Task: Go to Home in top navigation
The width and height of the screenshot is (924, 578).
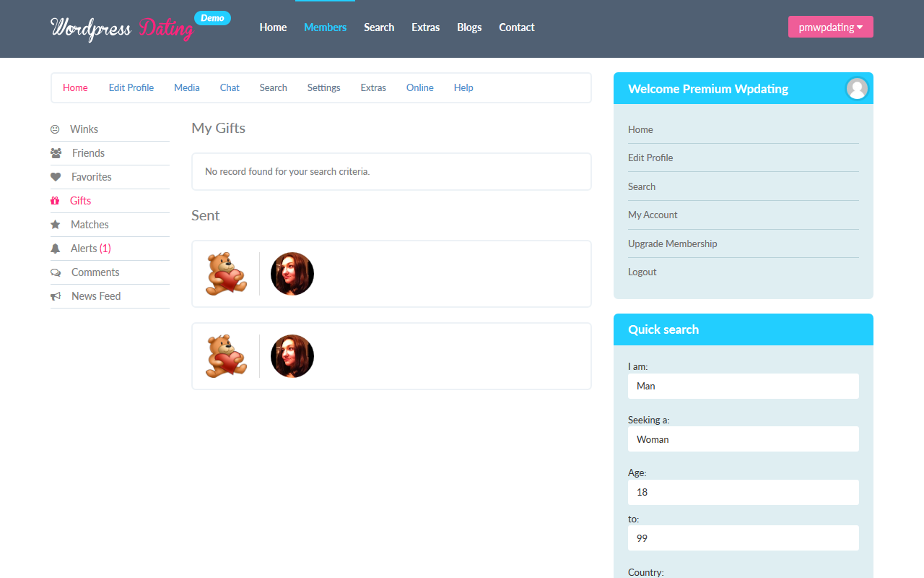Action: 273,27
